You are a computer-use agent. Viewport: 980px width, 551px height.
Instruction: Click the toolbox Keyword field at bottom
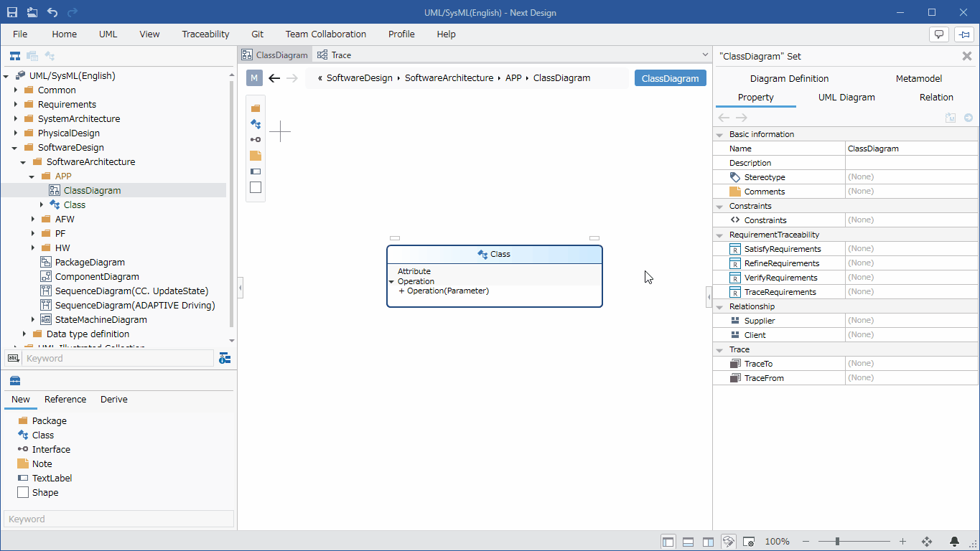coord(119,519)
